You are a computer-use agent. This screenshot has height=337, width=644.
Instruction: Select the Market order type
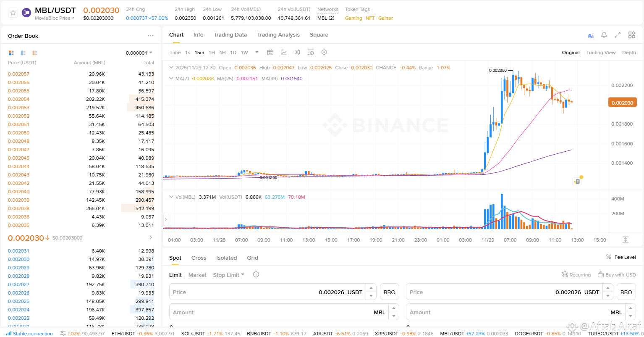tap(197, 275)
